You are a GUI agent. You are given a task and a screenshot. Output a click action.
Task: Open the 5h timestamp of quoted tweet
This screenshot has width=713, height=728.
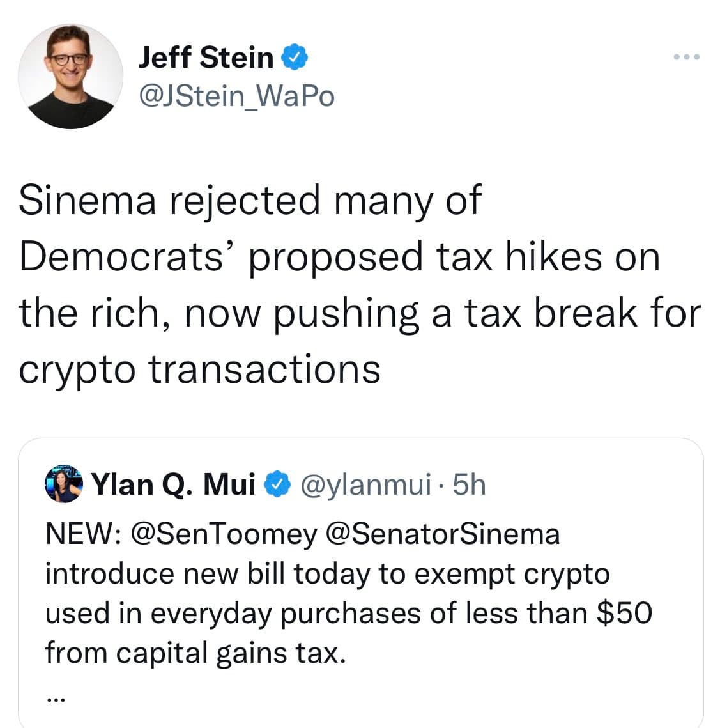click(469, 484)
